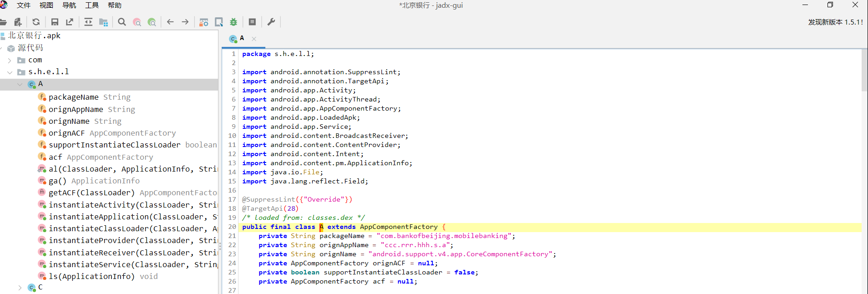Click the Sync with editor icon

coord(88,22)
